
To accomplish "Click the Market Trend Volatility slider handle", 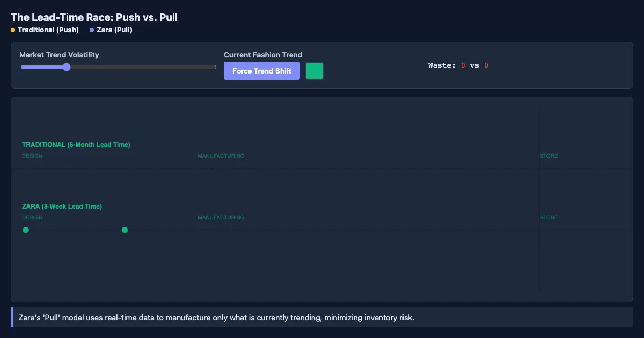I will tap(67, 67).
